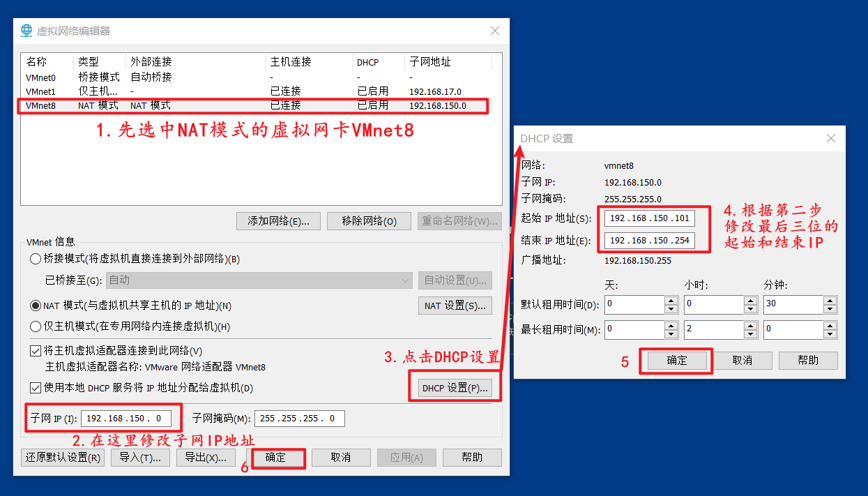
Task: Open NAT 设置(S)... dialog
Action: [x=455, y=306]
